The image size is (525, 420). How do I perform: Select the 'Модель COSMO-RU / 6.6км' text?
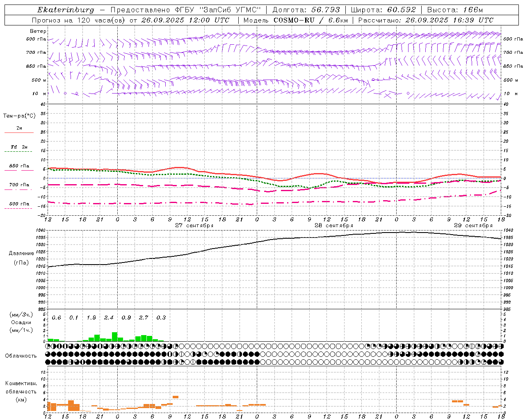pos(296,20)
